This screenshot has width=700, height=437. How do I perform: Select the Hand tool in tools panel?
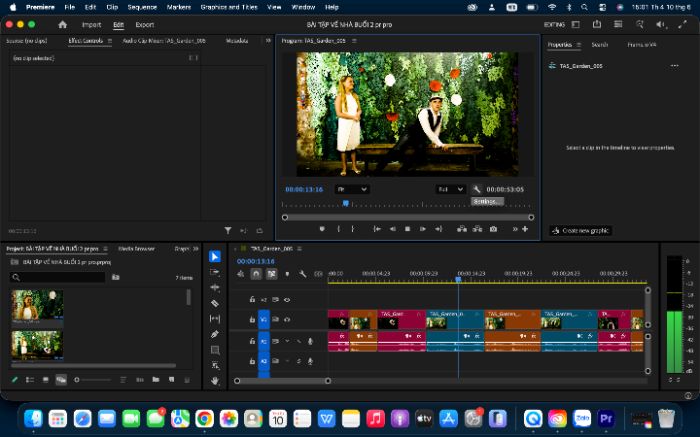[215, 381]
